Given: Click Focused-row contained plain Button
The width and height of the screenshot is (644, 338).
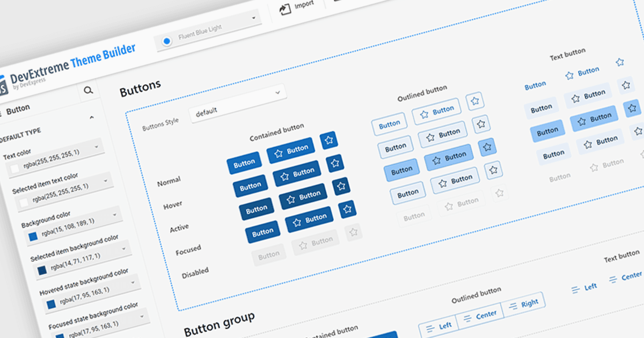Looking at the screenshot, I should click(x=262, y=232).
